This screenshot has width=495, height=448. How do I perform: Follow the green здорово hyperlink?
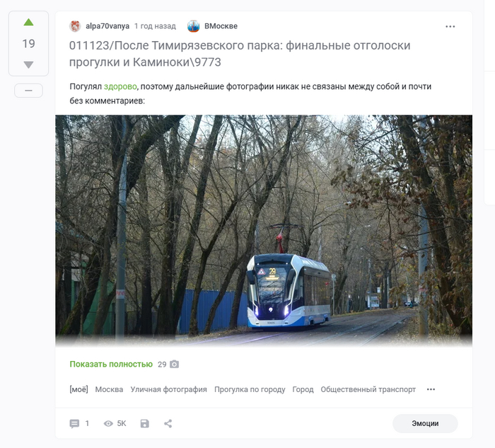[120, 86]
